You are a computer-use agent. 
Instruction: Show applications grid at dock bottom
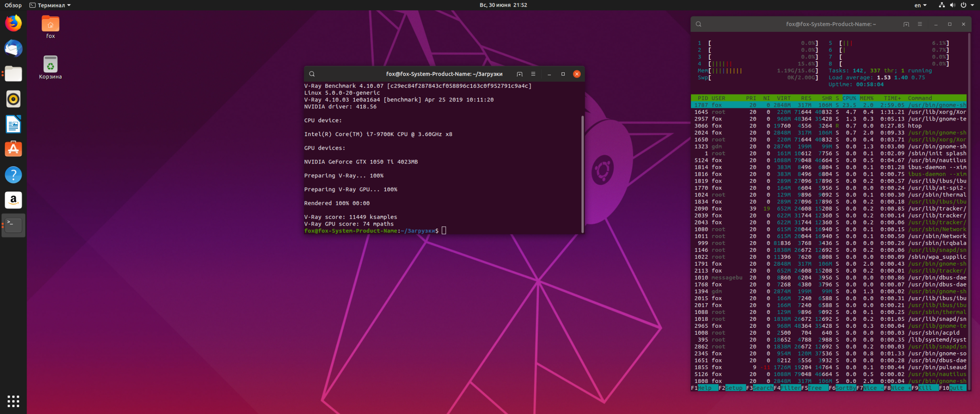[x=13, y=401]
